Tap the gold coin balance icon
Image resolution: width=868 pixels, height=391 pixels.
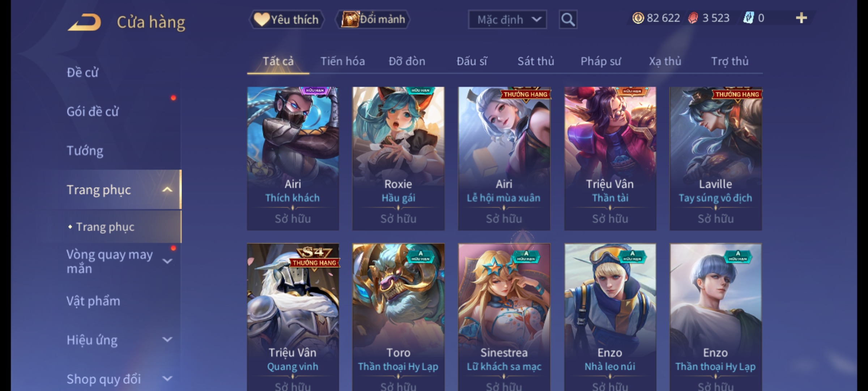click(x=638, y=18)
